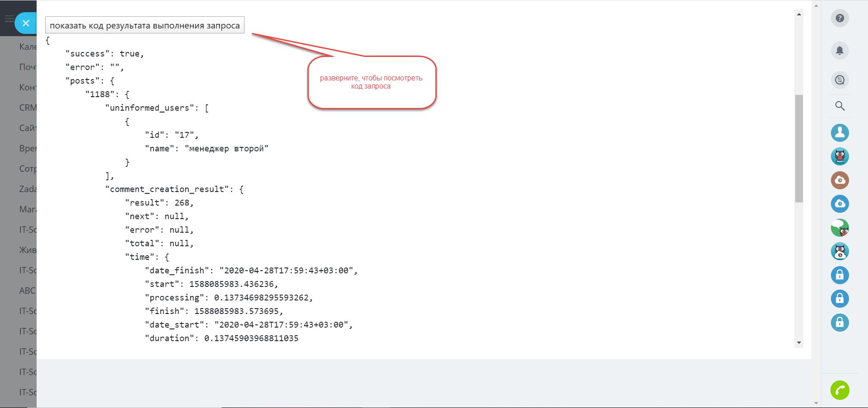
Task: Open the CRM item in the left menu
Action: tap(28, 108)
